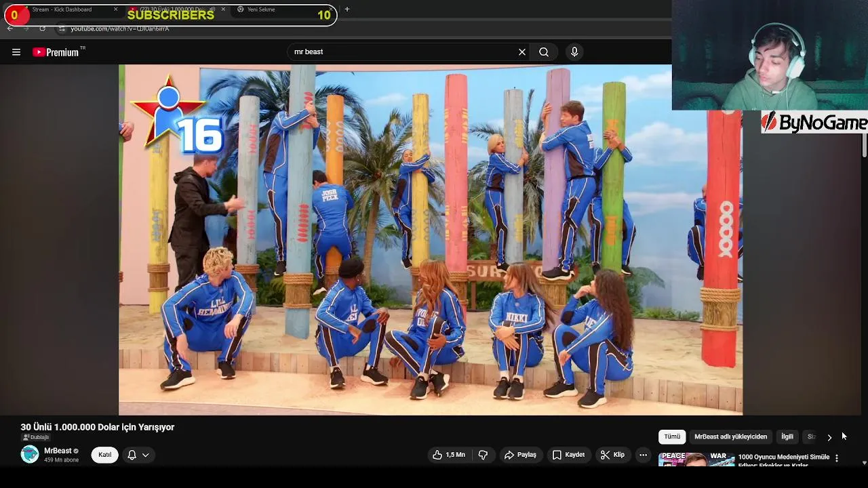Show more filter chips with right chevron
Image resolution: width=868 pixels, height=488 pixels.
829,437
